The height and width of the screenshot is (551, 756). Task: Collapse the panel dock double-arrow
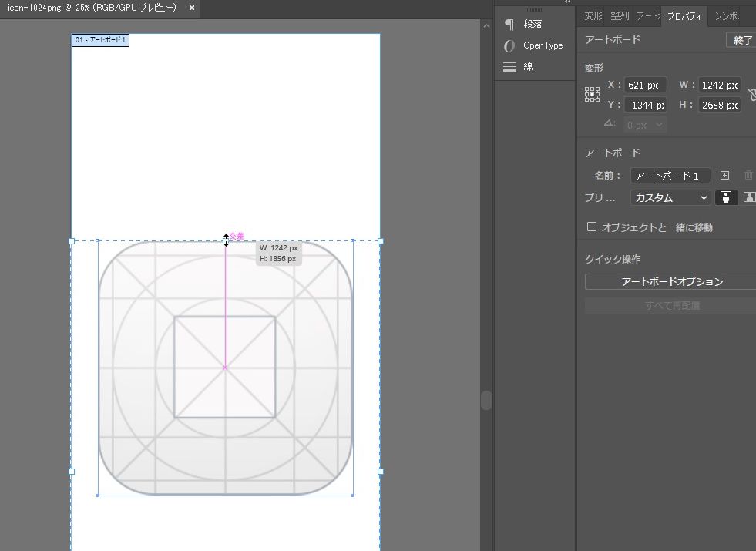point(568,2)
